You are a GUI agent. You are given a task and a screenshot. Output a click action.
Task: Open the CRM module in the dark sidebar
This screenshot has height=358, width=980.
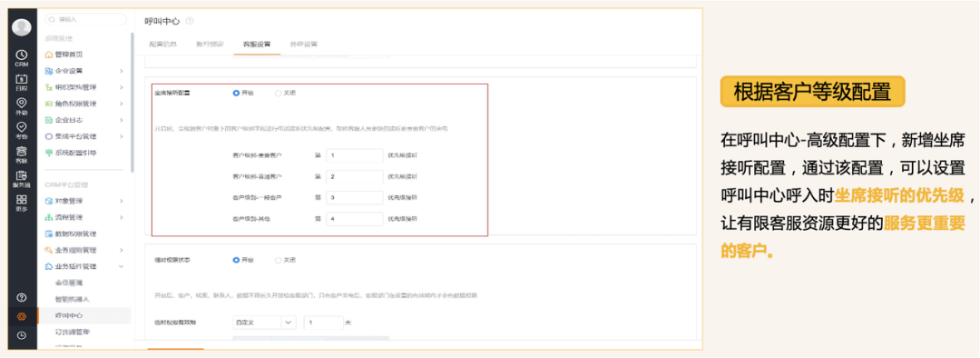point(22,58)
